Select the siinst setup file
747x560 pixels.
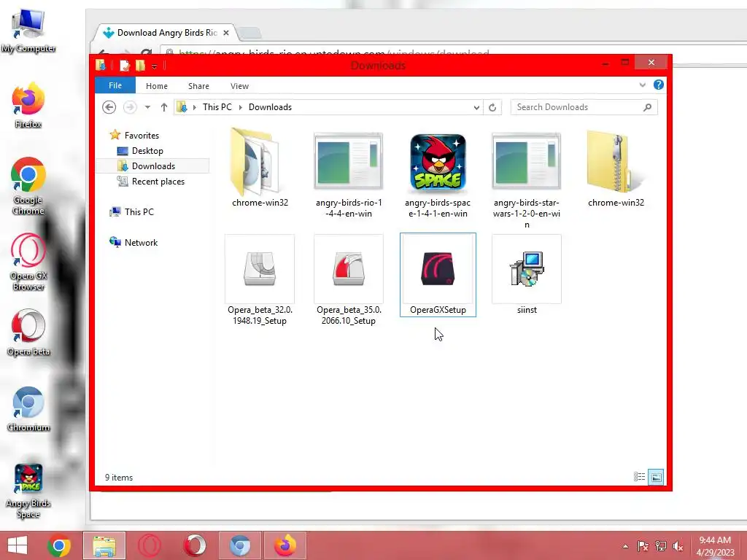point(527,275)
